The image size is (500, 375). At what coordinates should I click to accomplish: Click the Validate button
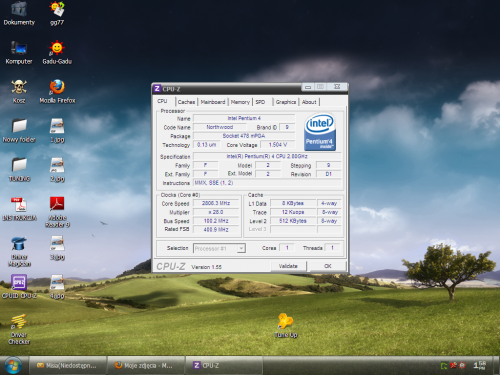pyautogui.click(x=288, y=266)
